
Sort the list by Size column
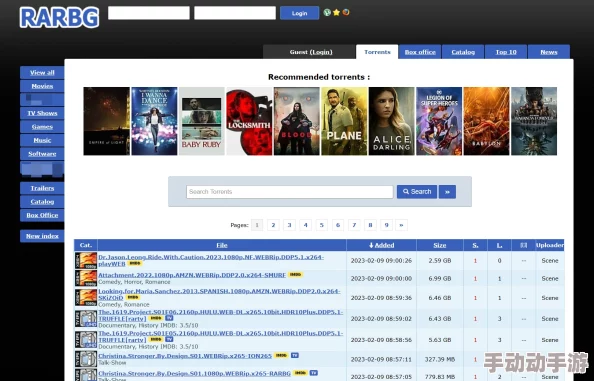tap(440, 245)
